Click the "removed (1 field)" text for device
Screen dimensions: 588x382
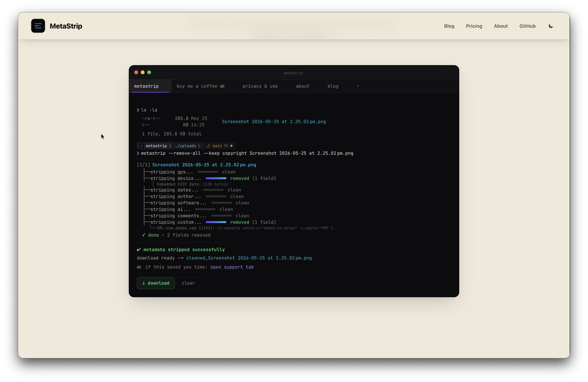coord(253,178)
